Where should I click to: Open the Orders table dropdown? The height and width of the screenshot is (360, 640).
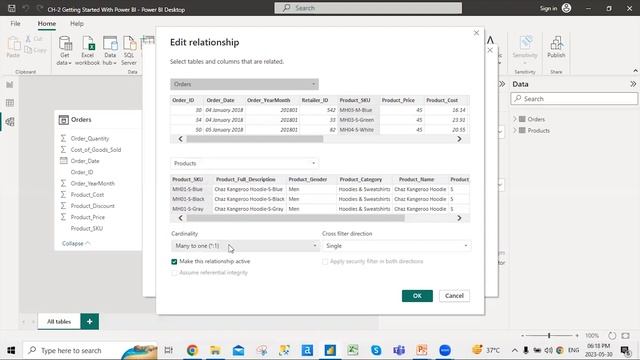tap(244, 84)
